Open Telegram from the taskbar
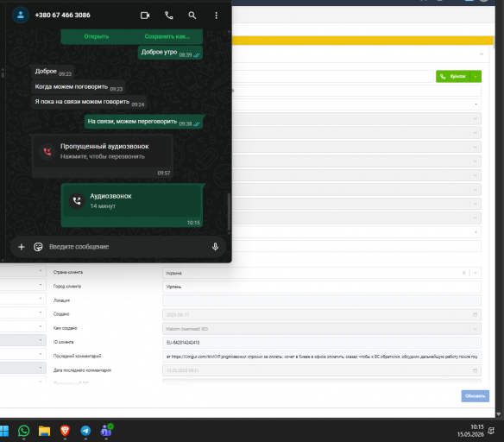This screenshot has height=442, width=504. (x=85, y=431)
